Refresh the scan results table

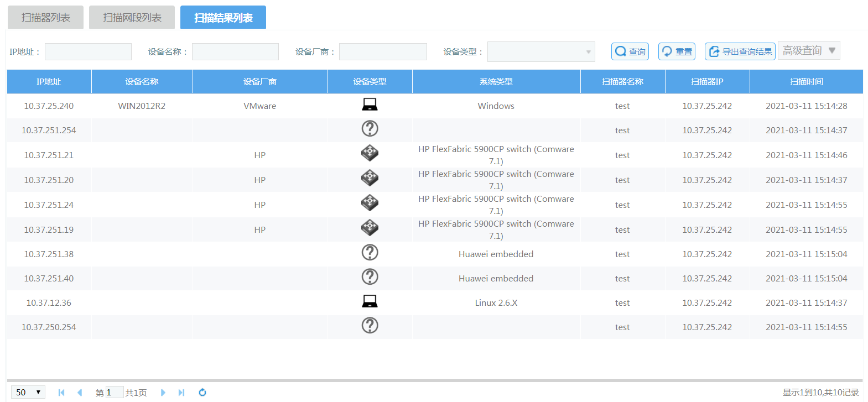pyautogui.click(x=202, y=393)
